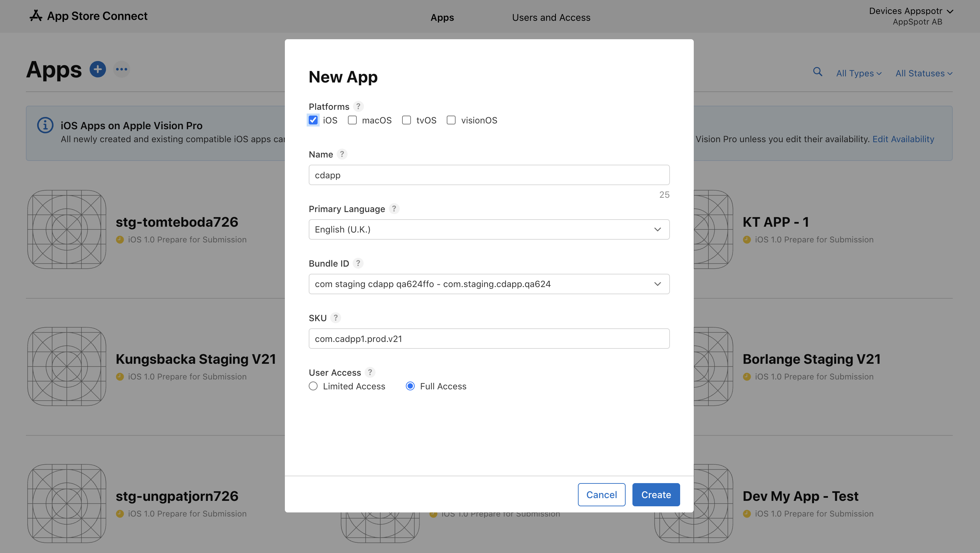Screen dimensions: 980x553
Task: Open the stg-ungpatjorn726 app
Action: (177, 496)
